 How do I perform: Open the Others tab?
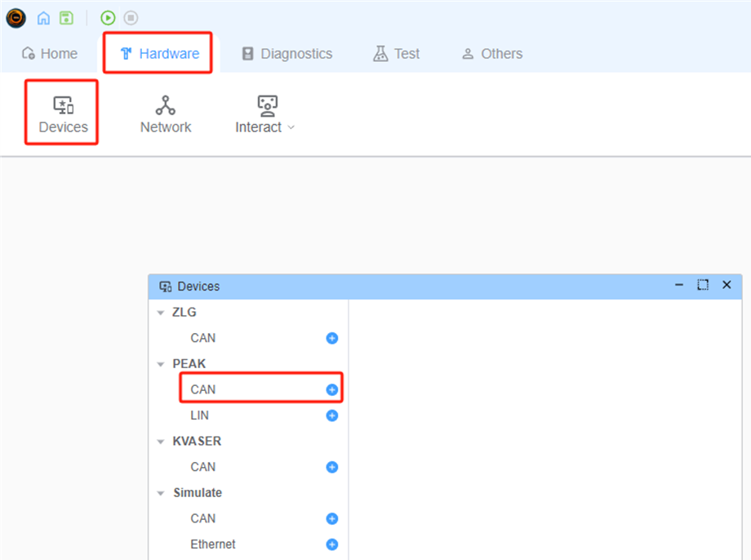tap(491, 54)
